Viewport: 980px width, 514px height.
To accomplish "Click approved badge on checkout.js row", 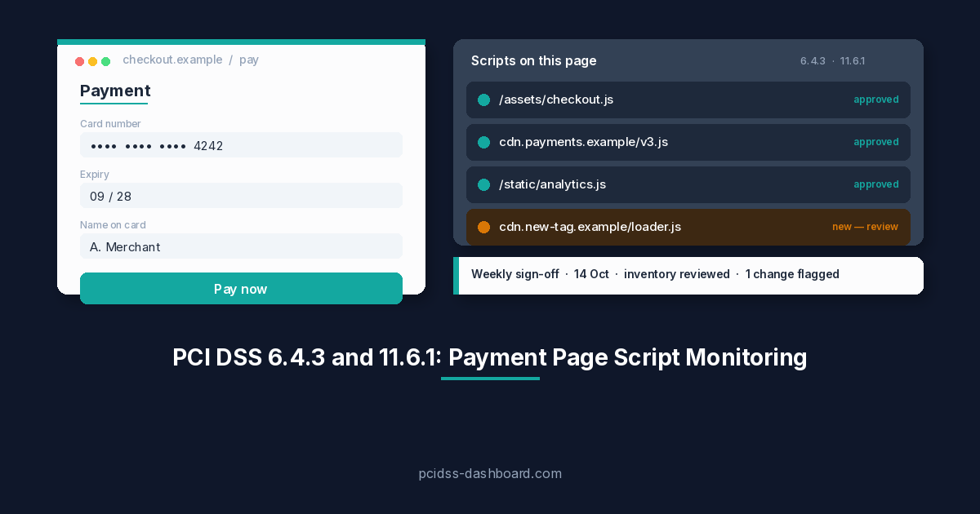I will [x=876, y=100].
